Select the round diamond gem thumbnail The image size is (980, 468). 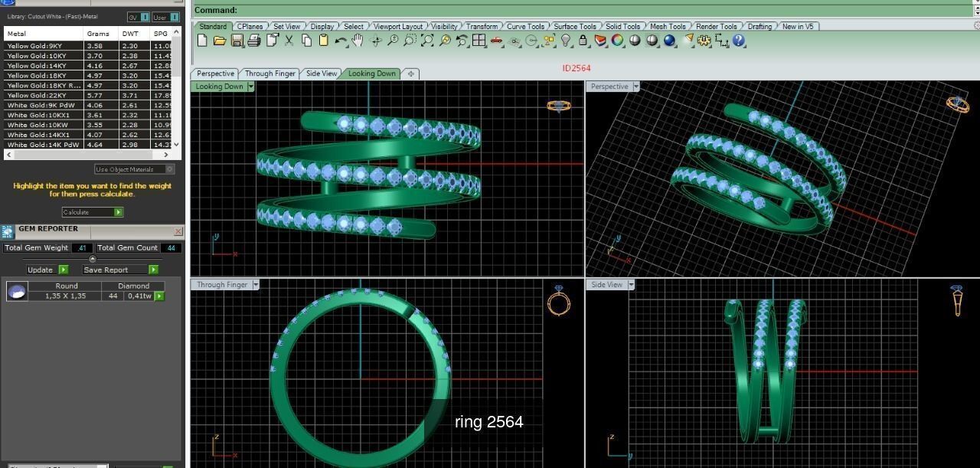(x=17, y=291)
